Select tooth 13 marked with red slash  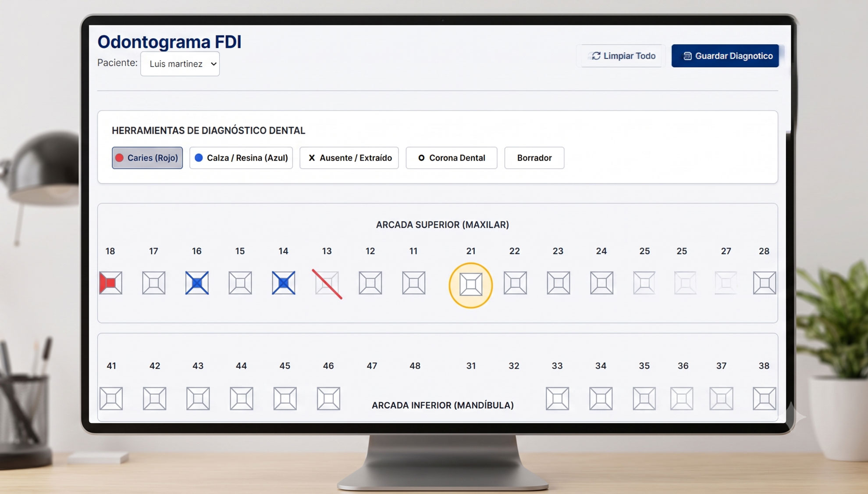click(327, 284)
